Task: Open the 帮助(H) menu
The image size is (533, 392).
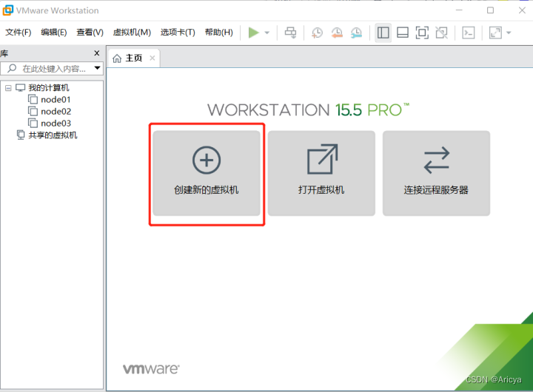Action: [219, 33]
